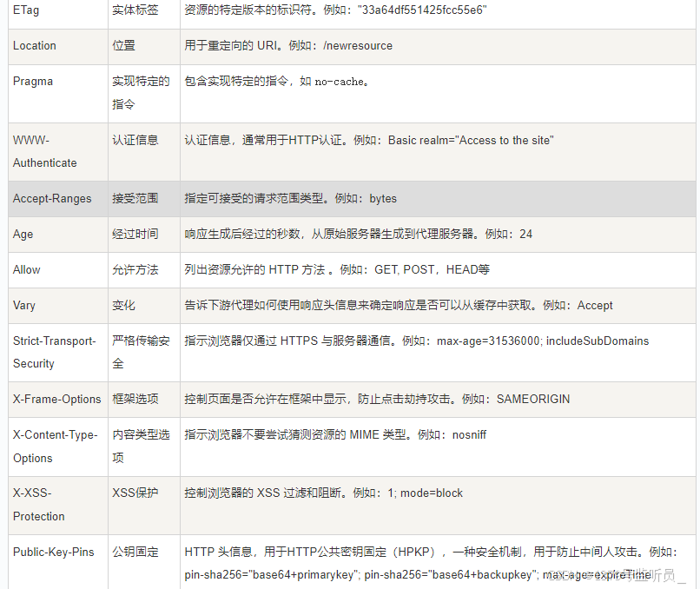
Task: Click the 变化 translation cell
Action: (x=144, y=306)
